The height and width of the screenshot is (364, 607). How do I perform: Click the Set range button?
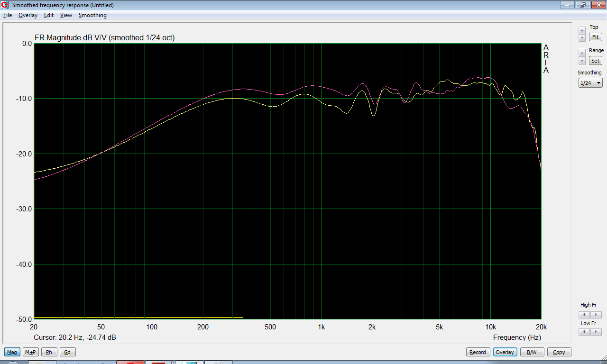point(595,61)
